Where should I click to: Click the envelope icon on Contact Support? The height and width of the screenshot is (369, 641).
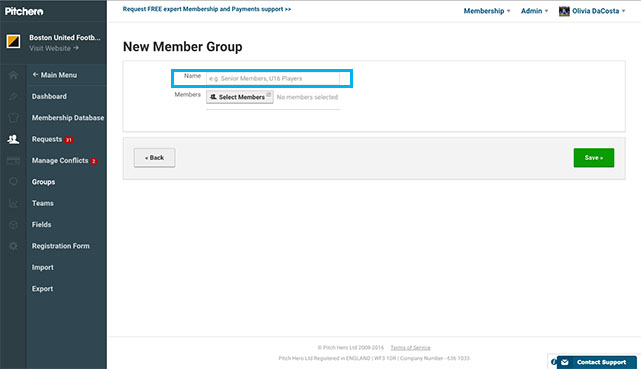point(565,362)
